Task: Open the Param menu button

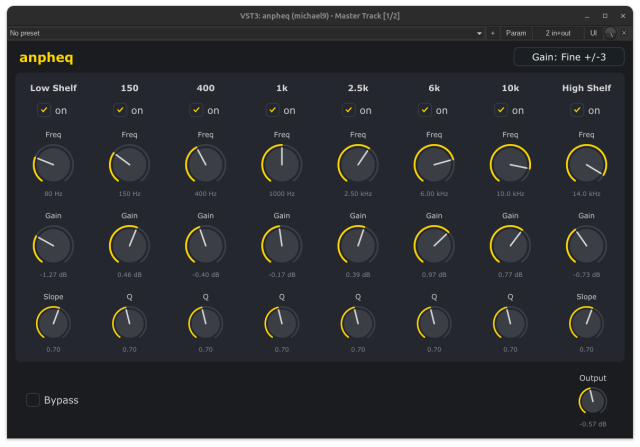Action: 516,33
